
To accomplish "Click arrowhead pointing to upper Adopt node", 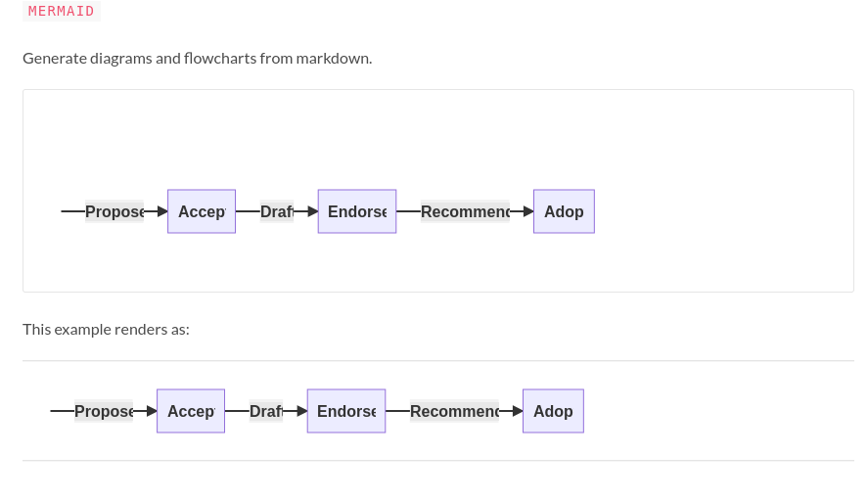I will (527, 211).
